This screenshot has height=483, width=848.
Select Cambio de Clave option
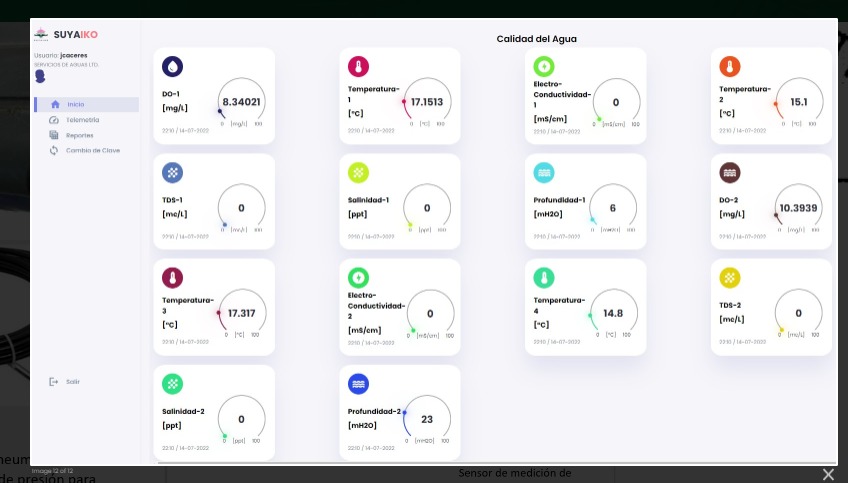(x=92, y=150)
